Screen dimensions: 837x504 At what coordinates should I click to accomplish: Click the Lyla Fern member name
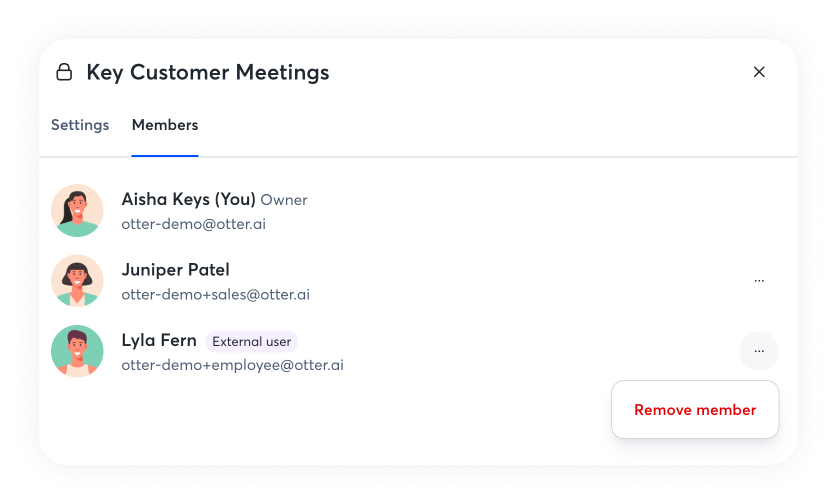[159, 340]
